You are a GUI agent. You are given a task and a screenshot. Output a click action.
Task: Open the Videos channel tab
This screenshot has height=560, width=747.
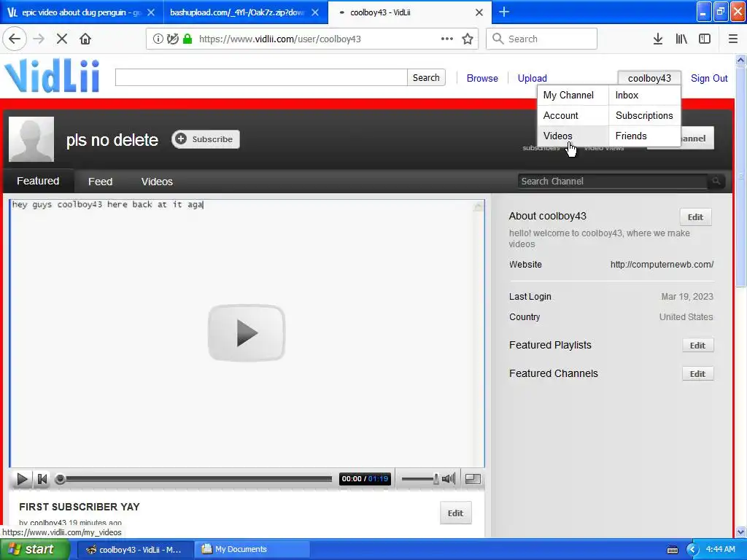(157, 182)
